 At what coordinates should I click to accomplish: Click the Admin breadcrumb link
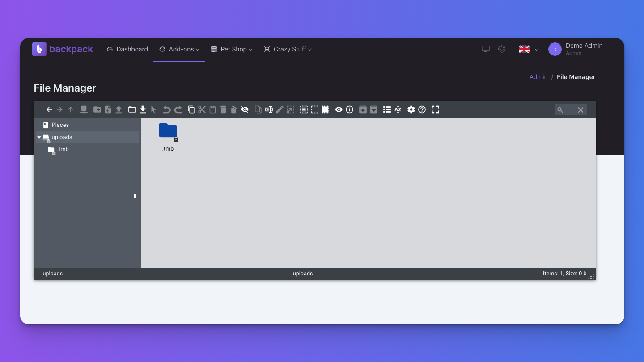pyautogui.click(x=538, y=77)
